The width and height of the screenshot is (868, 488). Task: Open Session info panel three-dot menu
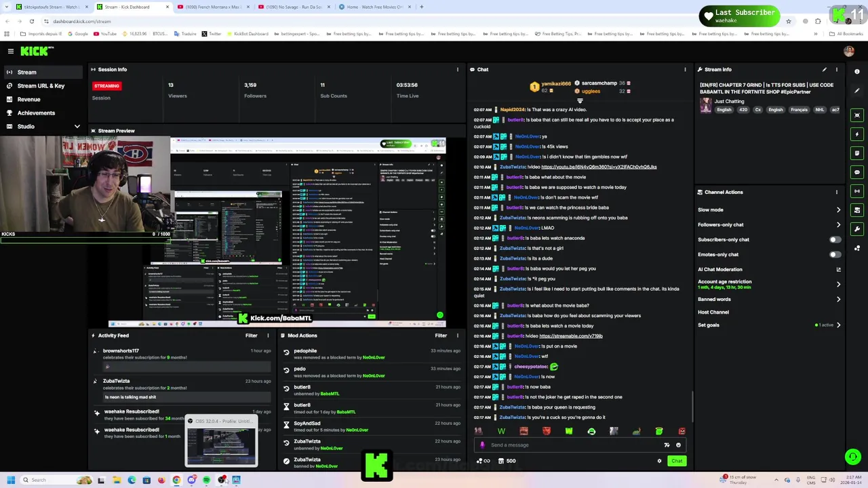(x=458, y=69)
